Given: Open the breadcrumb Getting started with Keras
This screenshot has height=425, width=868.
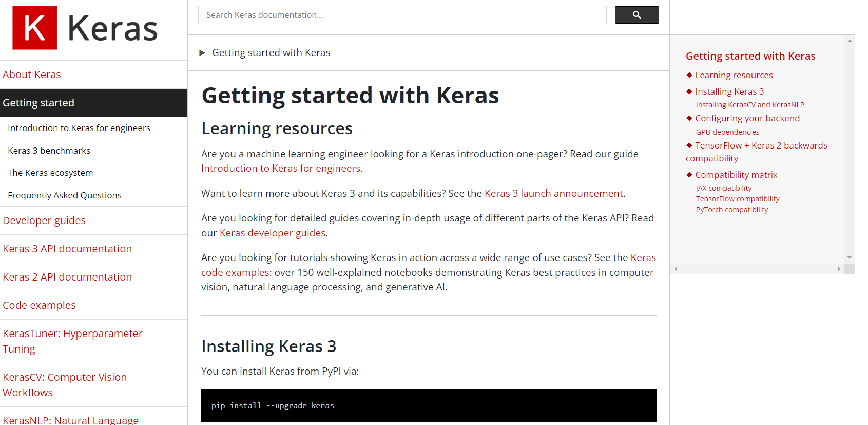Looking at the screenshot, I should pyautogui.click(x=271, y=52).
